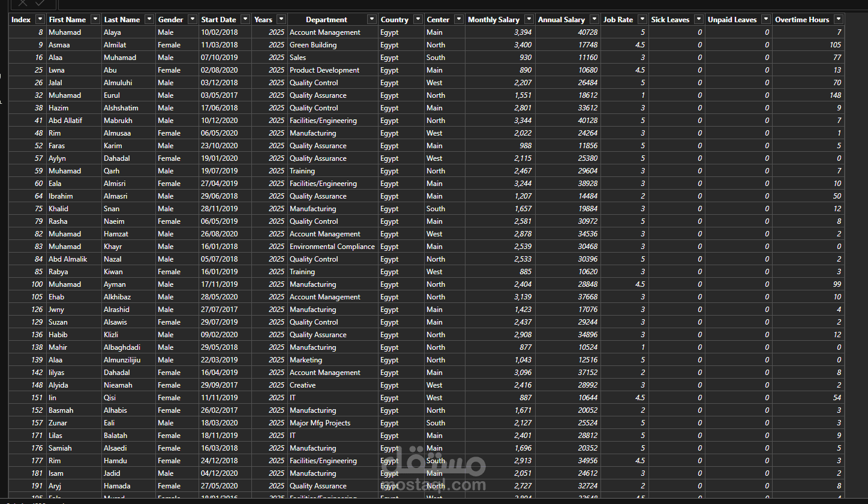Open the Department column filter dropdown
Viewport: 868px width, 504px height.
pyautogui.click(x=372, y=20)
